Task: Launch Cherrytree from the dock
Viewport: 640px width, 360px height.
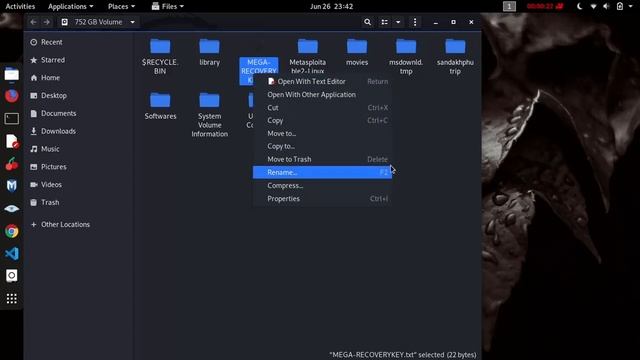Action: 11,164
